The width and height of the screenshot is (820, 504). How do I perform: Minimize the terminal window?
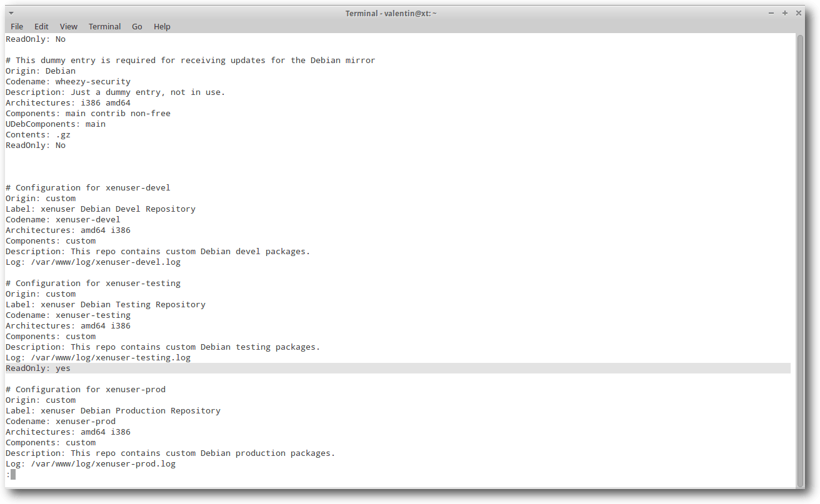click(772, 12)
